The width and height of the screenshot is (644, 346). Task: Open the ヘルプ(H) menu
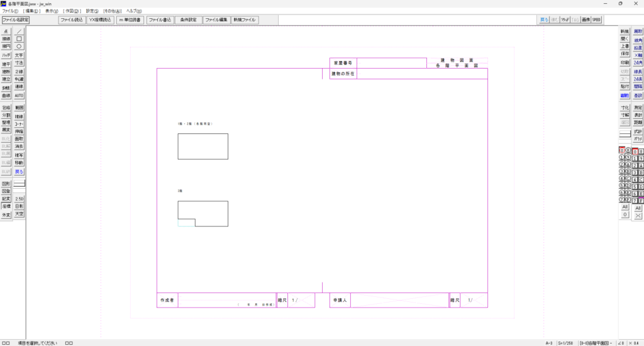(x=134, y=11)
